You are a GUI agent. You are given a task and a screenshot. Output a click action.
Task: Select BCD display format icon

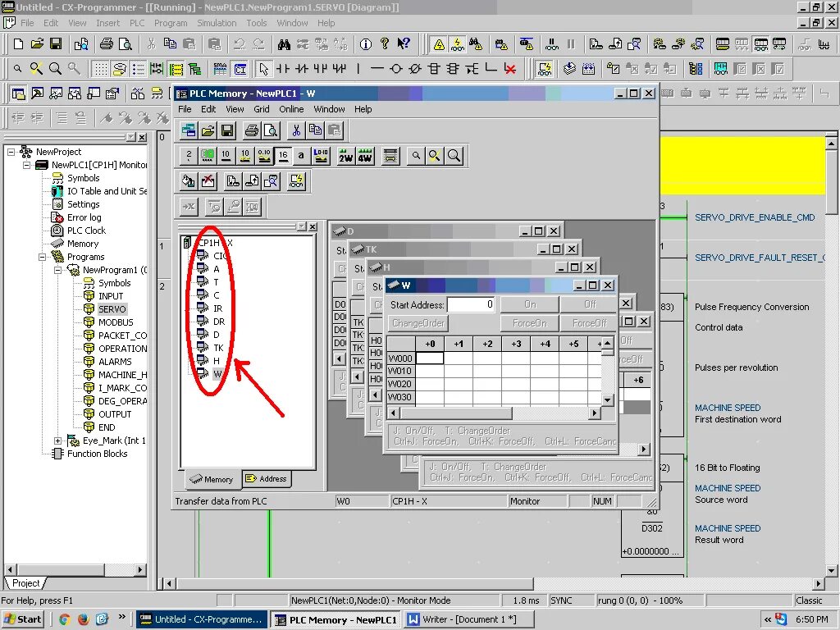208,156
